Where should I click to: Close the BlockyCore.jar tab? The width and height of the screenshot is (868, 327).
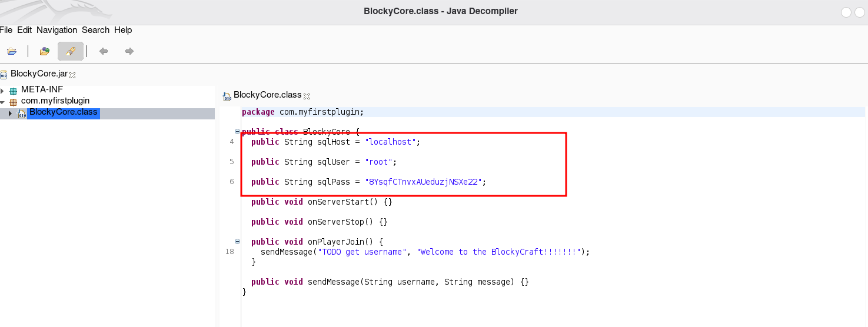73,75
